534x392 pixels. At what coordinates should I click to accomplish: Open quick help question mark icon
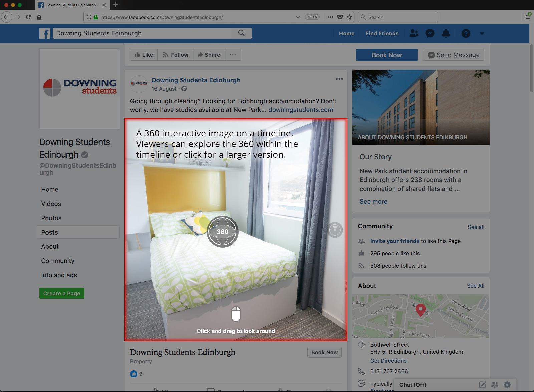point(466,33)
